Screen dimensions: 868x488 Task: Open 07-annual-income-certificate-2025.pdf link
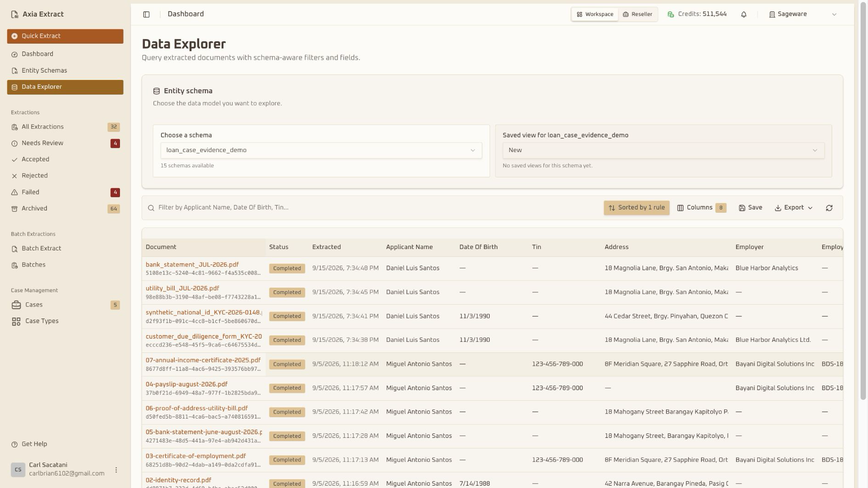pyautogui.click(x=203, y=360)
